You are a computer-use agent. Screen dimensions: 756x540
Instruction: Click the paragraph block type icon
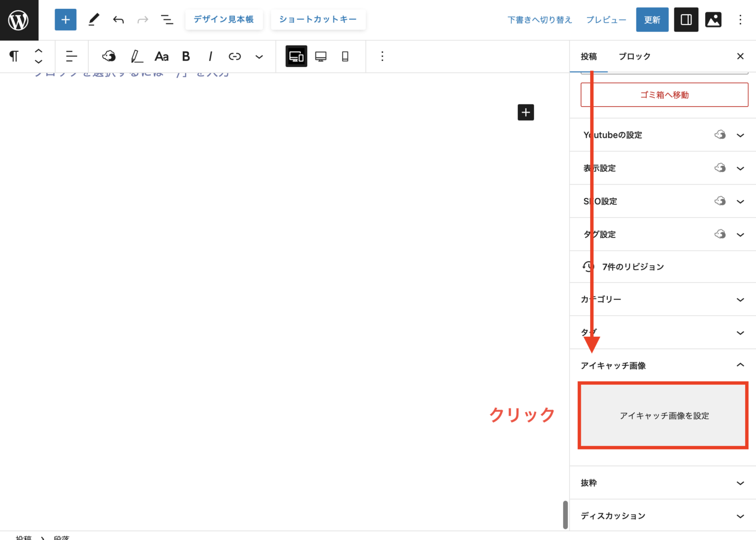[x=14, y=57]
